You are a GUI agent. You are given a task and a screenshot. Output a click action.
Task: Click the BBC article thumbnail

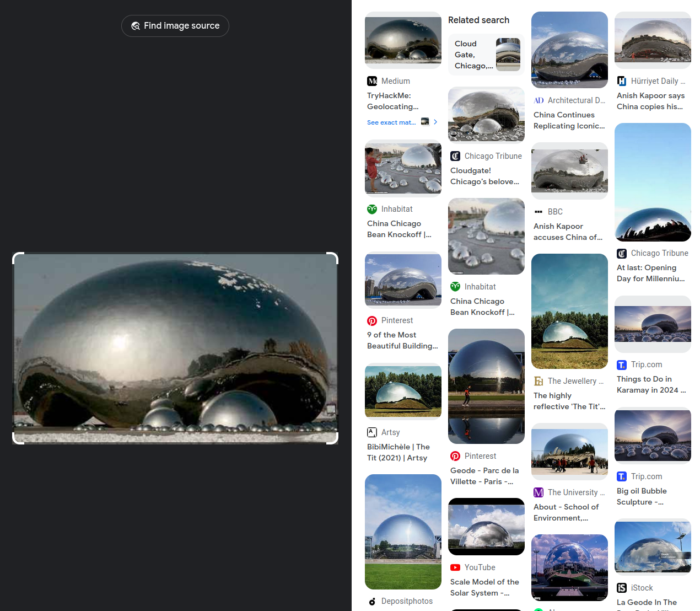[x=569, y=171]
